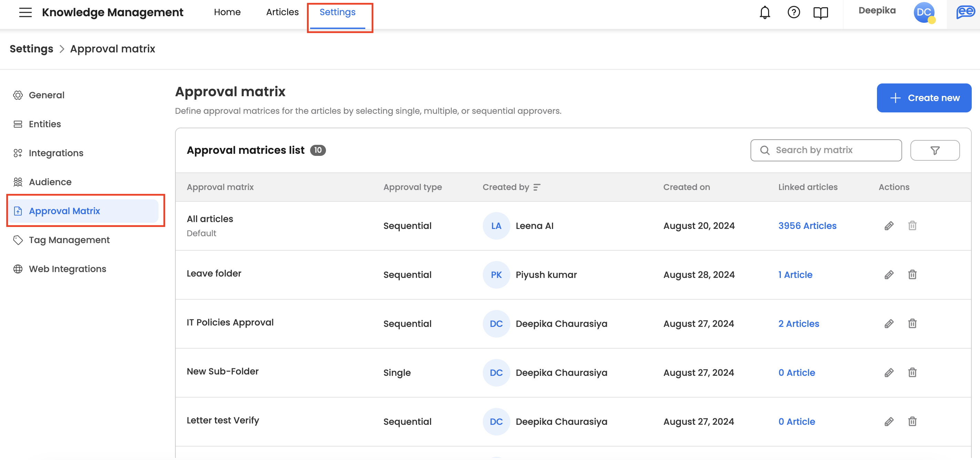This screenshot has width=980, height=460.
Task: Switch to the Articles tab
Action: (282, 12)
